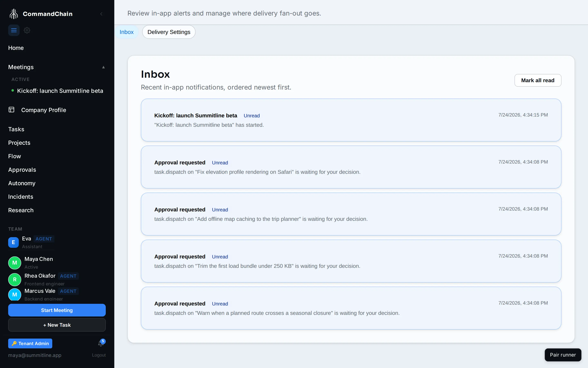588x368 pixels.
Task: Navigate to Incidents
Action: [x=20, y=197]
